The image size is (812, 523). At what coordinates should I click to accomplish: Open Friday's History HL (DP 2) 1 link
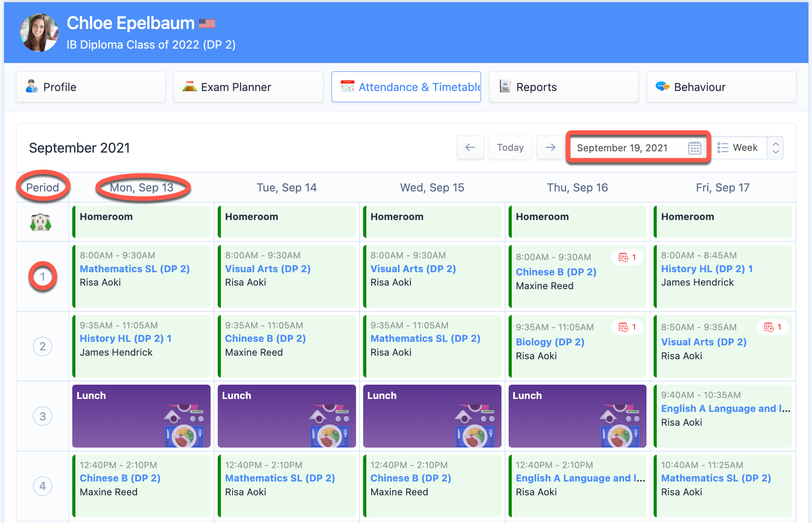pyautogui.click(x=707, y=269)
